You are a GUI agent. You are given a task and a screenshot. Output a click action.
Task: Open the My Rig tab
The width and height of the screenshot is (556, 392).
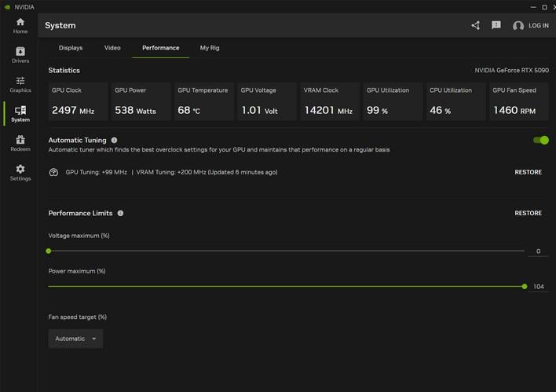pos(210,48)
